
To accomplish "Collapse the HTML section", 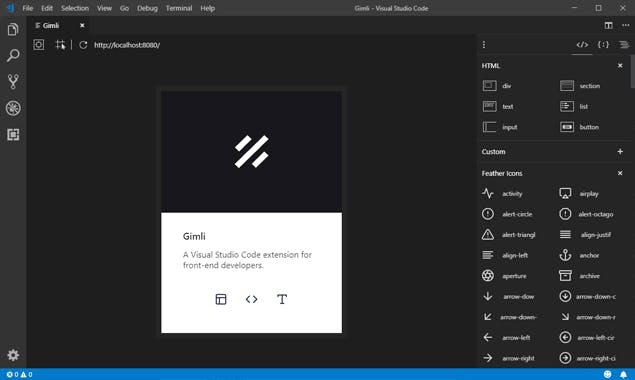I will [620, 65].
